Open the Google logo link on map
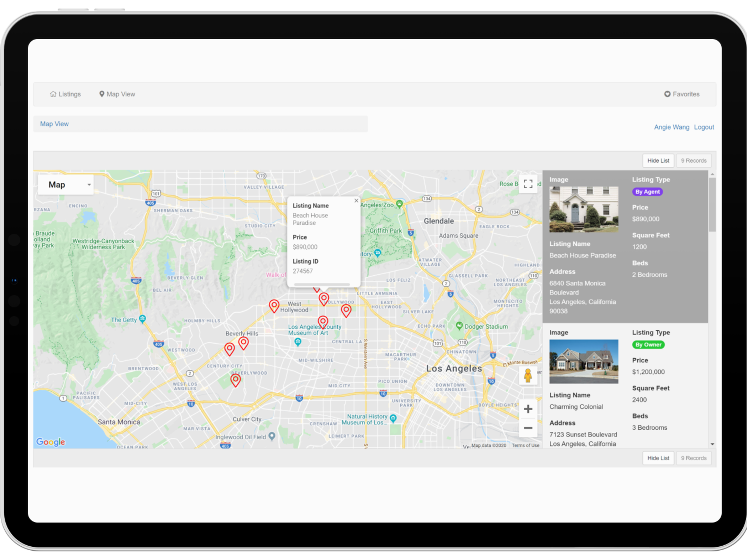This screenshot has width=747, height=560. point(51,442)
